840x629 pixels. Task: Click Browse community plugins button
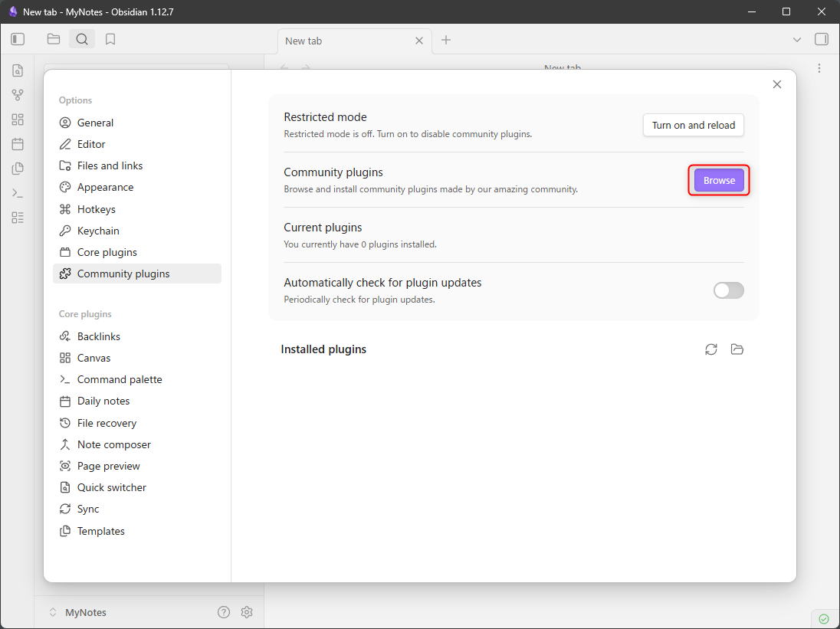(719, 180)
